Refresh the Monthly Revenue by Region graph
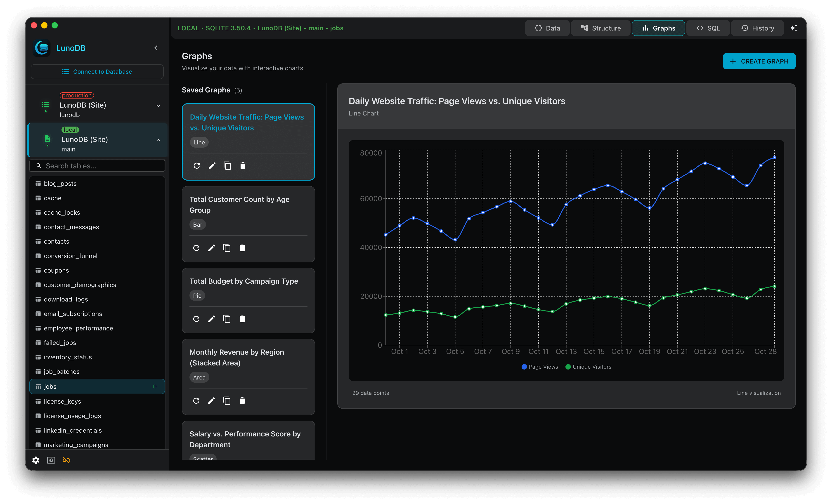This screenshot has width=832, height=504. coord(196,400)
